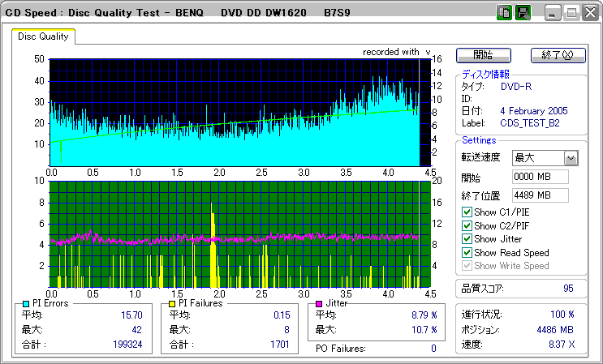This screenshot has width=603, height=364.
Task: Toggle the Show C1/PIE checkbox
Action: click(x=467, y=213)
